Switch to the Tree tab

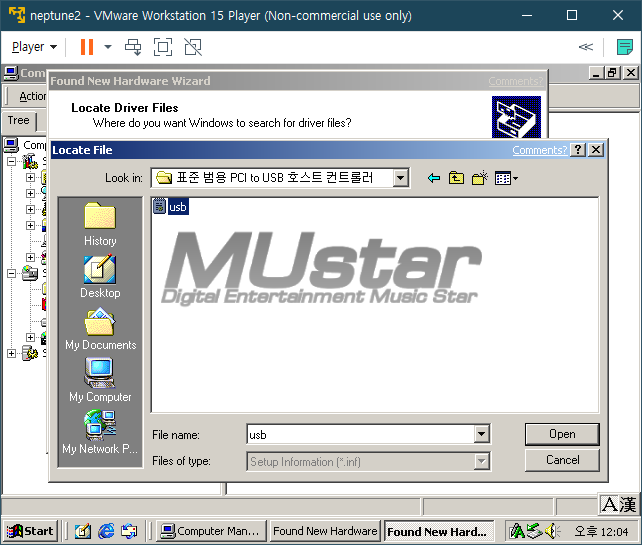coord(19,120)
